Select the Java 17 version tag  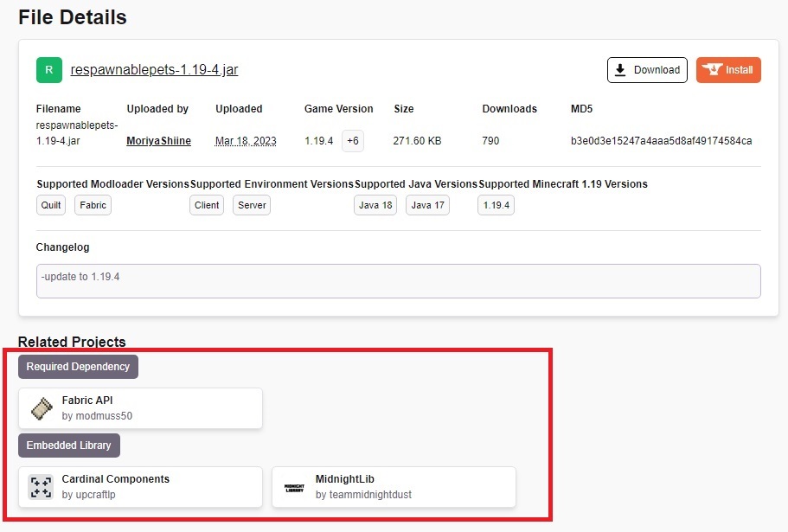pyautogui.click(x=427, y=206)
